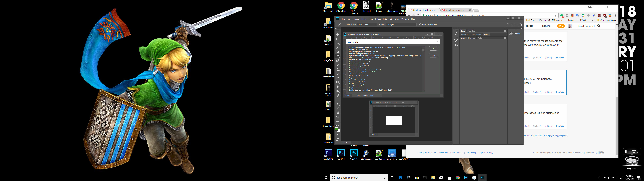Toggle Show Sampling Ring checkbox

(x=420, y=24)
